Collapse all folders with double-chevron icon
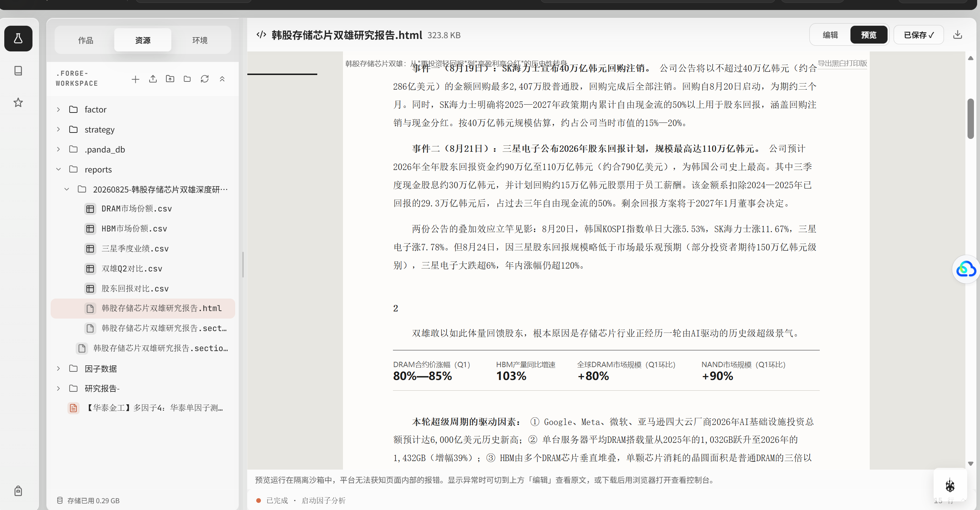The image size is (980, 510). point(222,79)
